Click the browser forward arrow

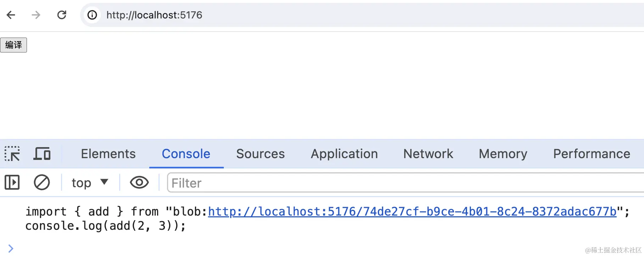pyautogui.click(x=36, y=15)
